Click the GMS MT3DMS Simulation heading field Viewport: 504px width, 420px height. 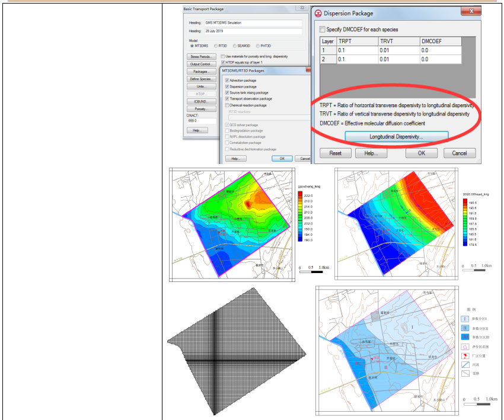(253, 23)
